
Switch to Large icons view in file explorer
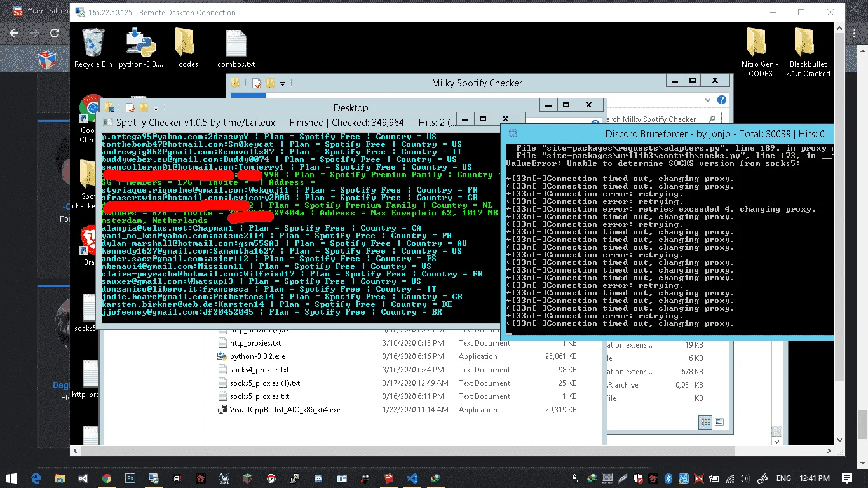[719, 422]
